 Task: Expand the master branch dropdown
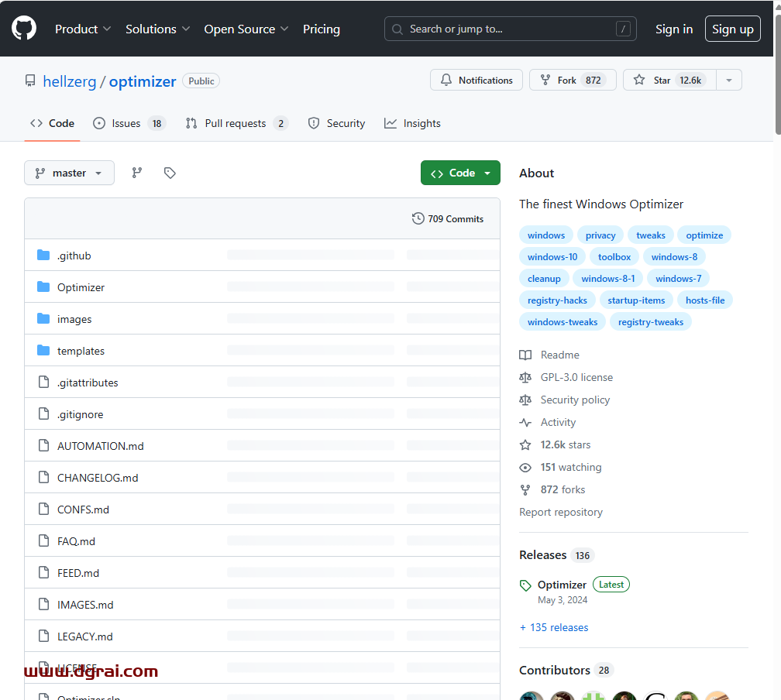click(x=69, y=173)
